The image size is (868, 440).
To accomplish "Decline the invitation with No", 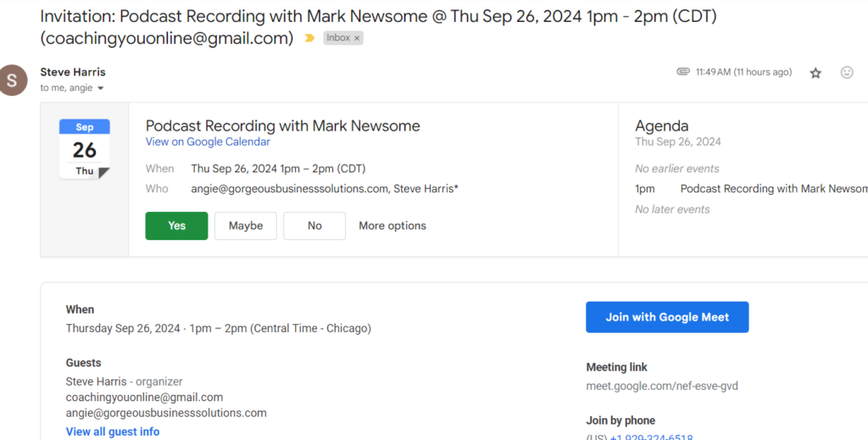I will (x=314, y=226).
